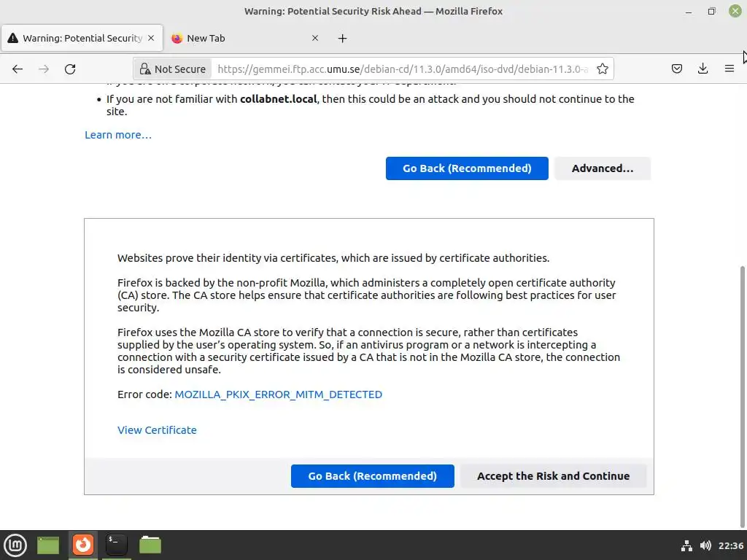Open the Pocket save icon
The width and height of the screenshot is (747, 560).
[676, 69]
